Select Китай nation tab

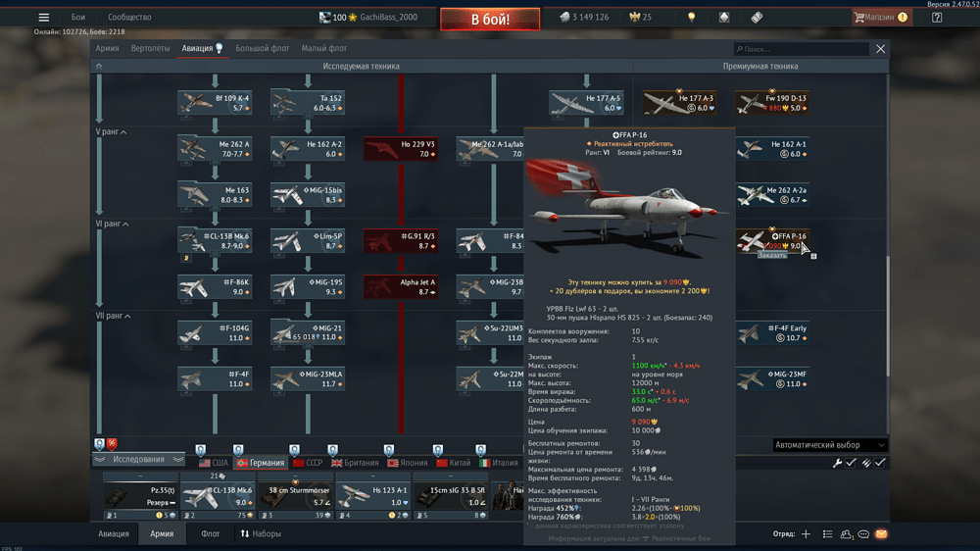(453, 463)
